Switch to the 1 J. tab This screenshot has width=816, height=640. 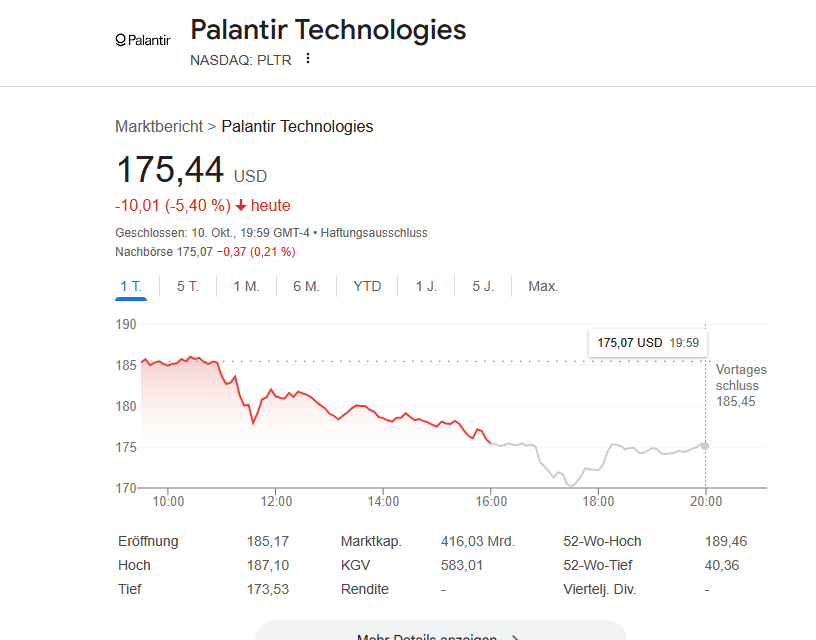click(426, 286)
